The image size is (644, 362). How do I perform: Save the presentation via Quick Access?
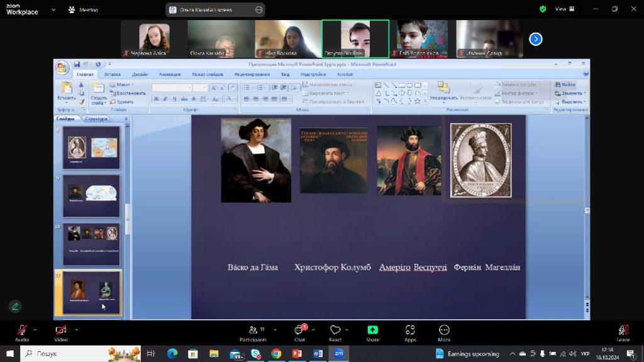77,64
